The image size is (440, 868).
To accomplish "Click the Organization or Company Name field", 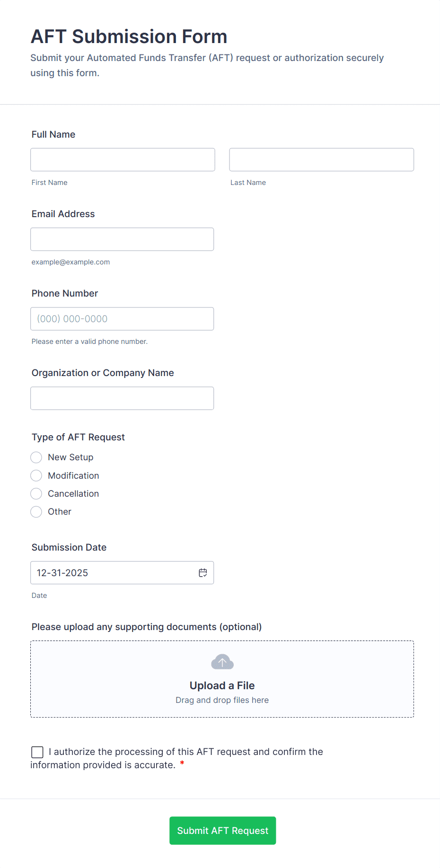I will pyautogui.click(x=122, y=398).
